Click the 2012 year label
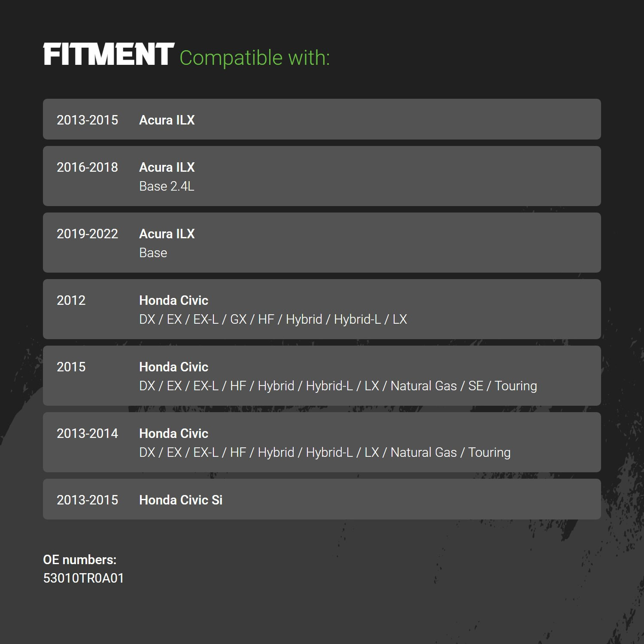The height and width of the screenshot is (644, 644). [71, 300]
